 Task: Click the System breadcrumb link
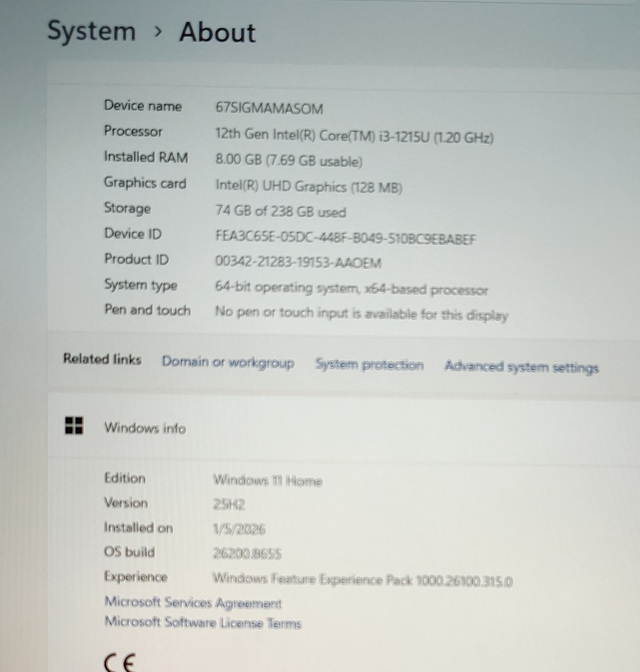point(91,32)
